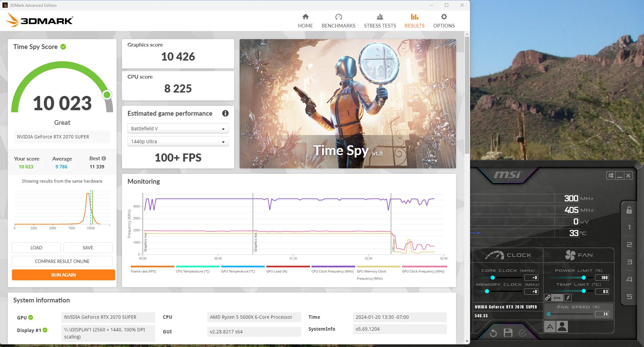
Task: Click COMPARE RESULT ONLINE button
Action: click(x=62, y=261)
